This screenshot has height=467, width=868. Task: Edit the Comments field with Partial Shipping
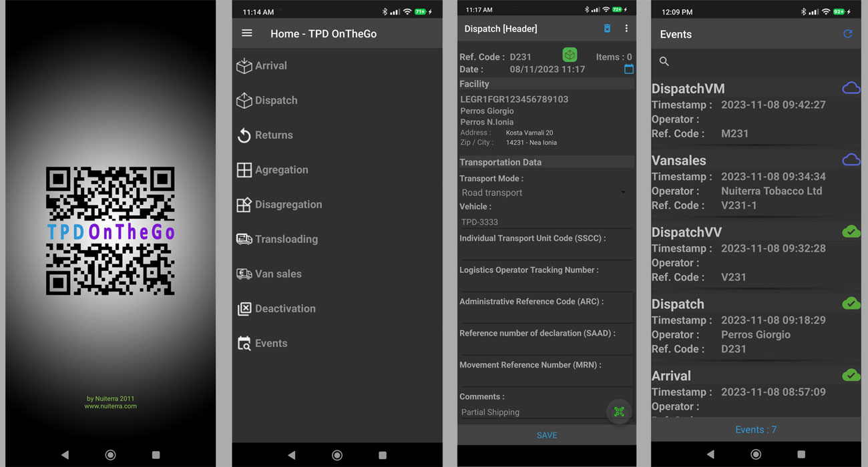click(x=532, y=412)
